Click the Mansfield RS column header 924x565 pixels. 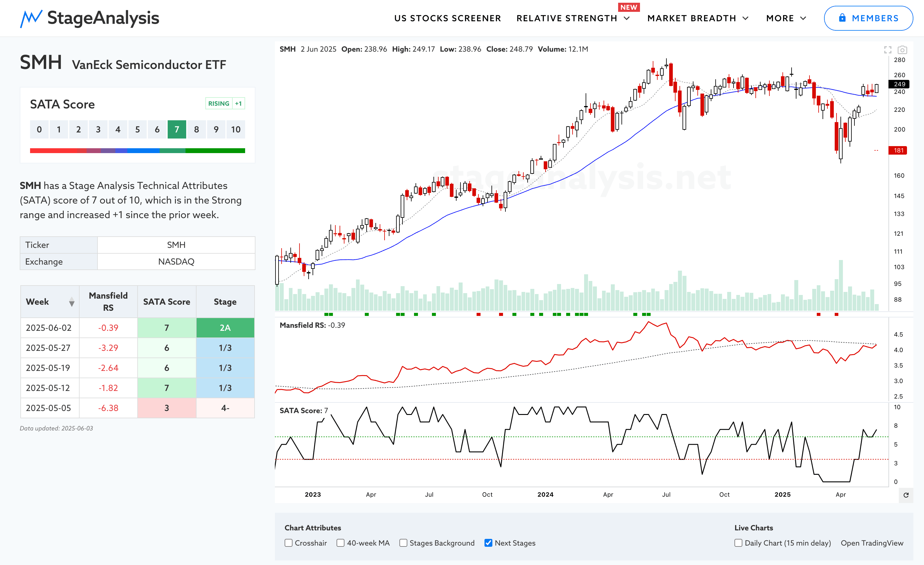point(108,302)
